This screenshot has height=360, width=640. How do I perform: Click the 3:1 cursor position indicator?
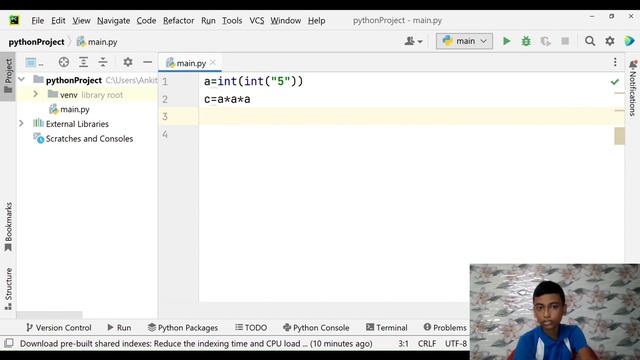coord(403,344)
